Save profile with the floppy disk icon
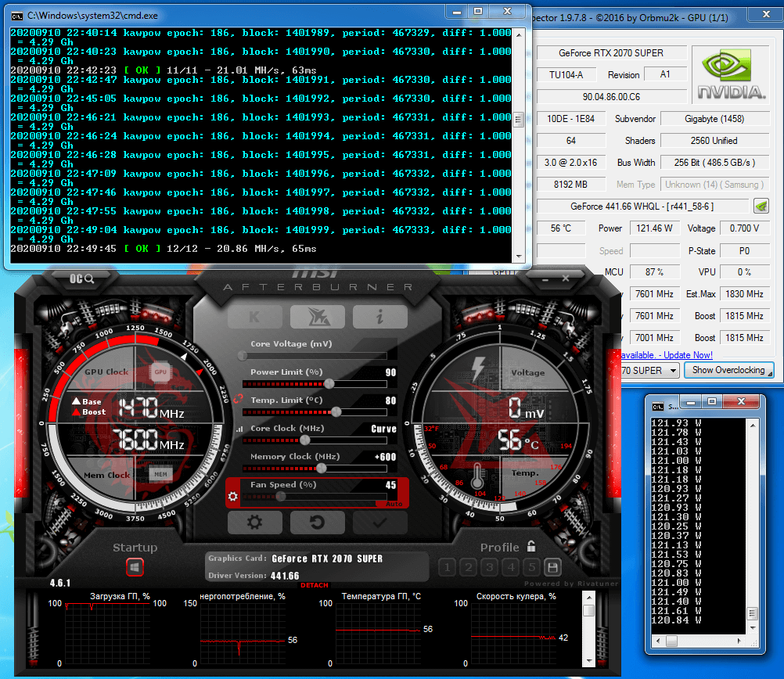The image size is (784, 679). point(552,567)
